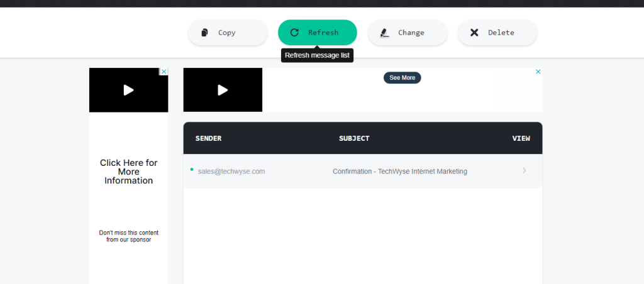The image size is (644, 284).
Task: Click the Click Here for More Information ad text
Action: tap(128, 172)
